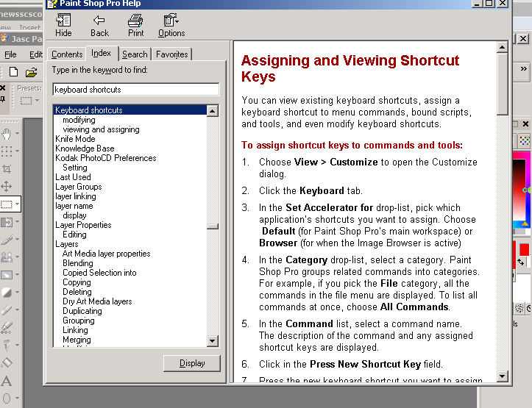532x408 pixels.
Task: Go Back in the help viewer
Action: point(99,25)
